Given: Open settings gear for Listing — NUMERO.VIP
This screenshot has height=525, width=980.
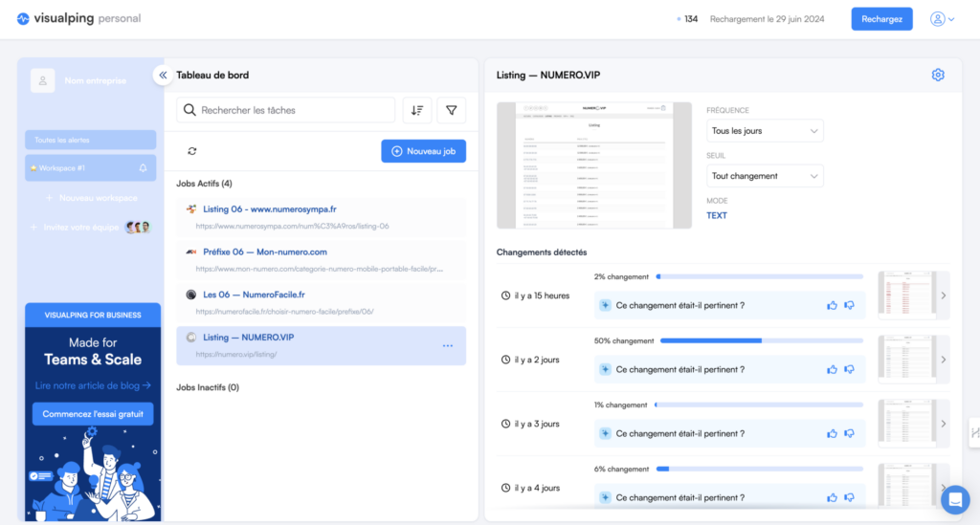Looking at the screenshot, I should (938, 75).
